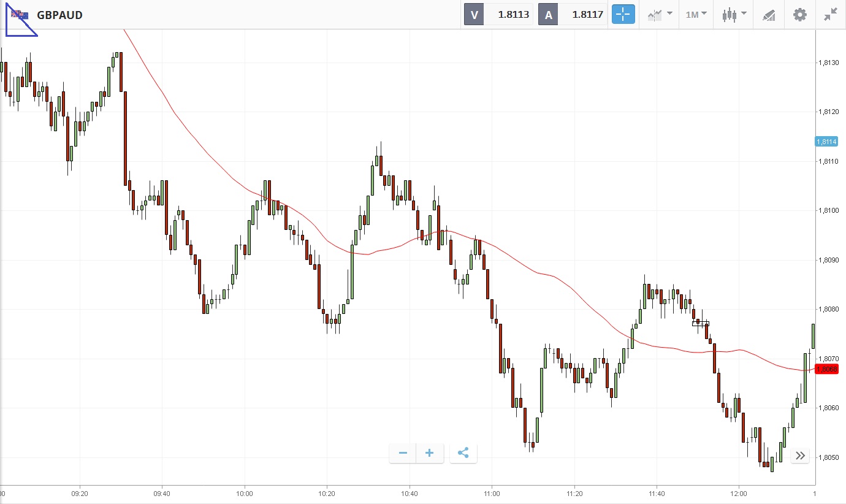Click the V sell price 1.8113 button
846x504 pixels.
coord(498,15)
